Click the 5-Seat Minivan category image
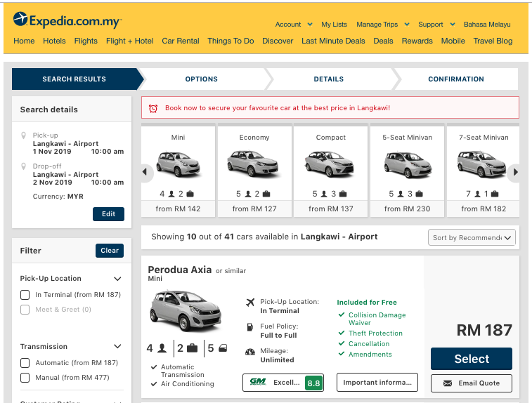This screenshot has width=532, height=403. 407,164
